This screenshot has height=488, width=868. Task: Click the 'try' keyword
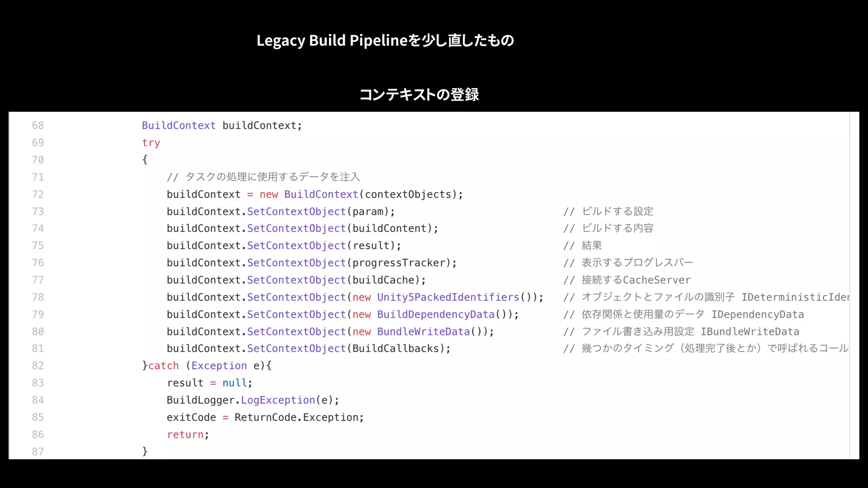tap(151, 143)
